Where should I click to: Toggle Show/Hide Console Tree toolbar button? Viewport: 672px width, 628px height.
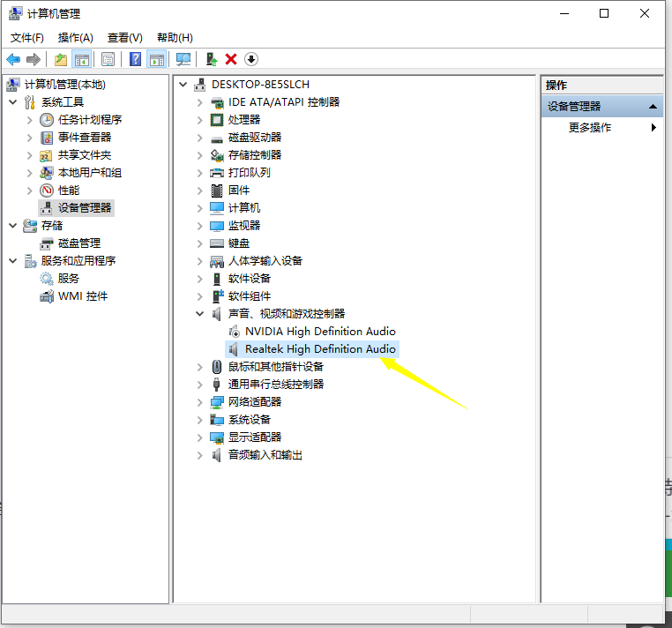(x=81, y=59)
